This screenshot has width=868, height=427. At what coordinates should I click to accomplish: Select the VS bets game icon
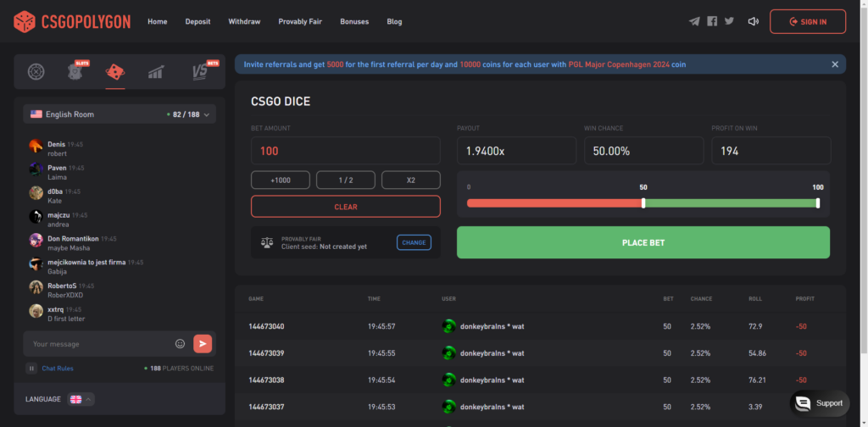coord(202,71)
